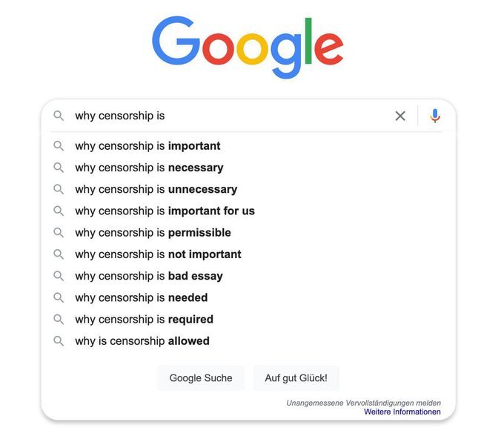Pick the suggestion 'why censorship is necessary'
The height and width of the screenshot is (445, 504).
click(x=248, y=168)
